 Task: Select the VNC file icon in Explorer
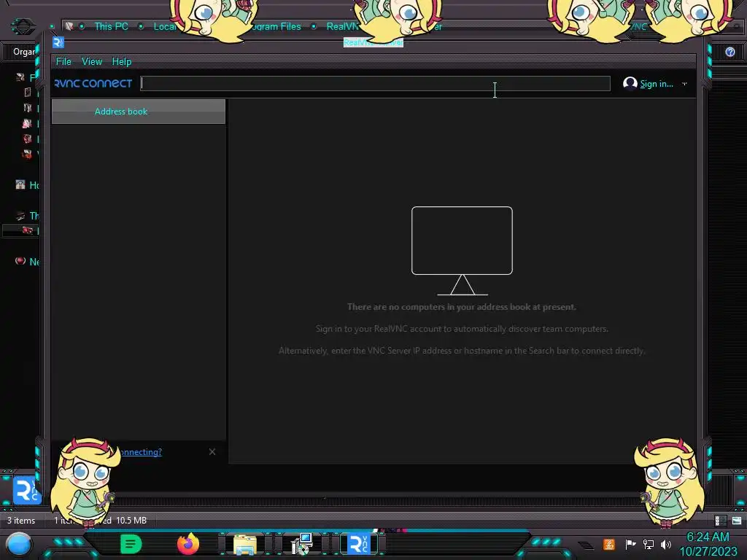pyautogui.click(x=26, y=490)
